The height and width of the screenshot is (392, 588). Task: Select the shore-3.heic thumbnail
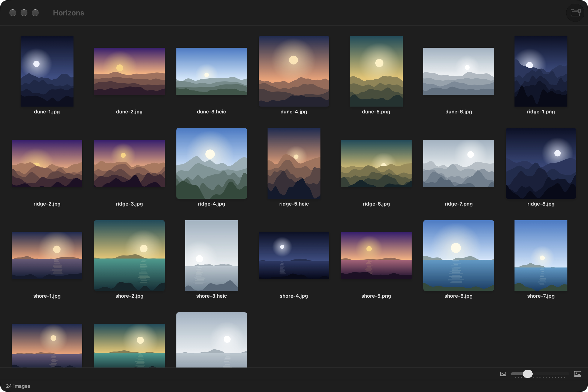[211, 256]
